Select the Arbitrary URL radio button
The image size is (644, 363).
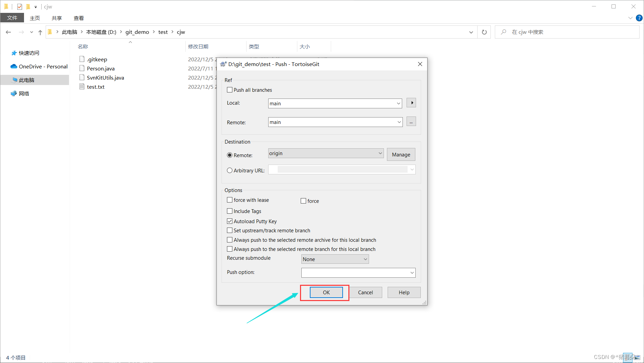(230, 170)
